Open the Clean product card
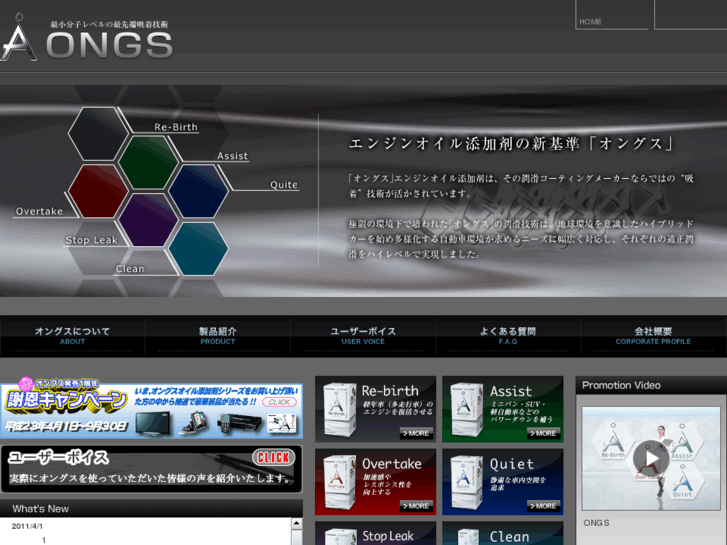The image size is (727, 545). click(503, 533)
